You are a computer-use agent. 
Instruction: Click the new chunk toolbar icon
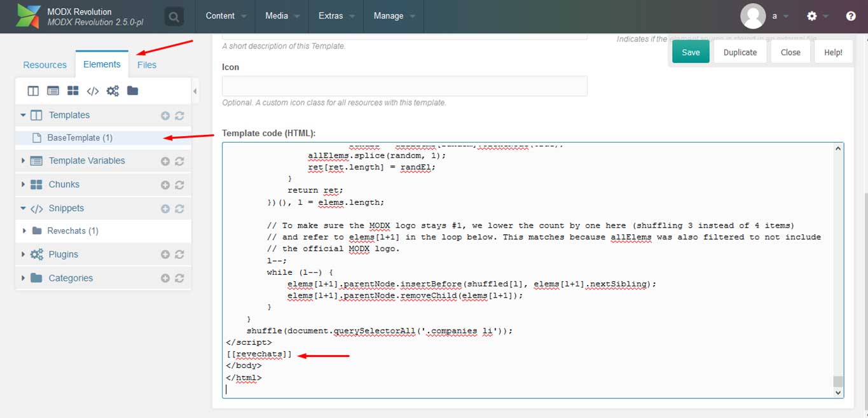click(73, 91)
